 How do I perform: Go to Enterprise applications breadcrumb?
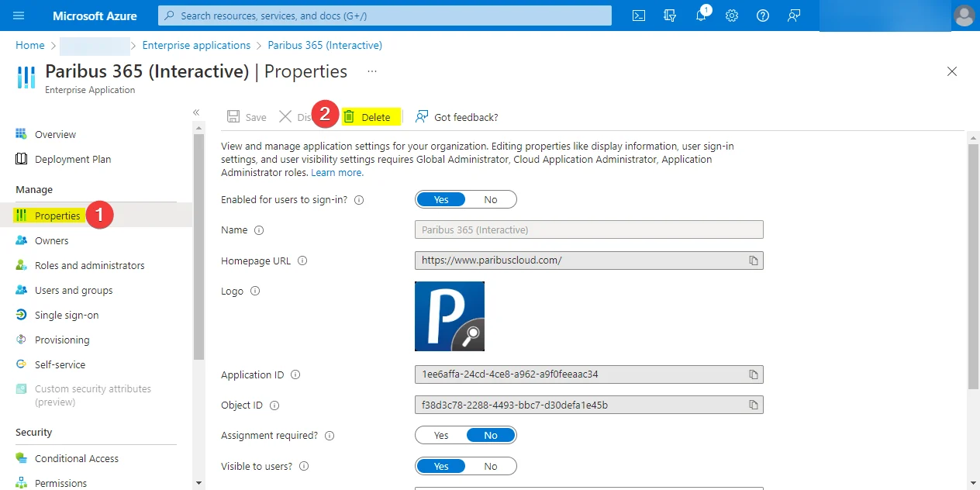[196, 45]
